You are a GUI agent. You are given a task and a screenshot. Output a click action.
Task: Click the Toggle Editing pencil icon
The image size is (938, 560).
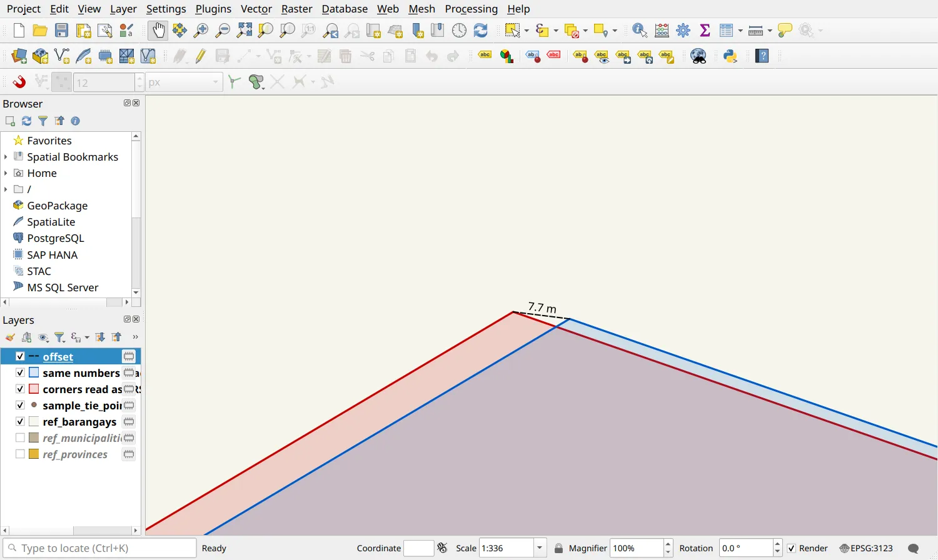click(x=201, y=56)
